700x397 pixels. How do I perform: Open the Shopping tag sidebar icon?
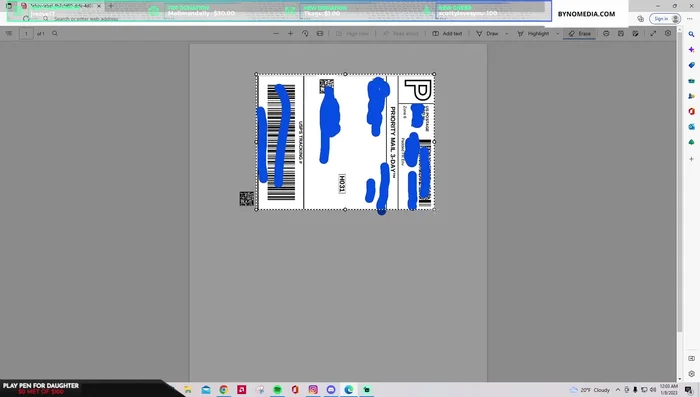point(692,65)
